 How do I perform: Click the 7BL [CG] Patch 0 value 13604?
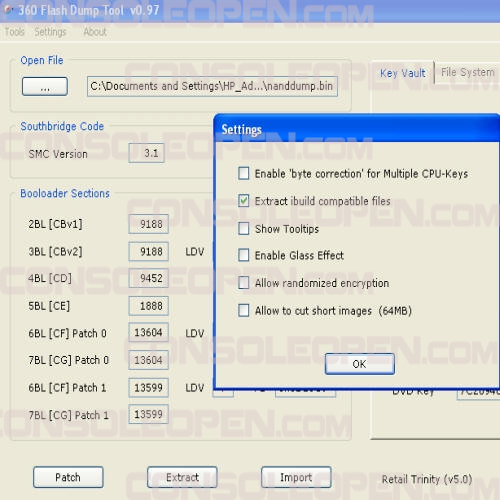click(x=149, y=360)
